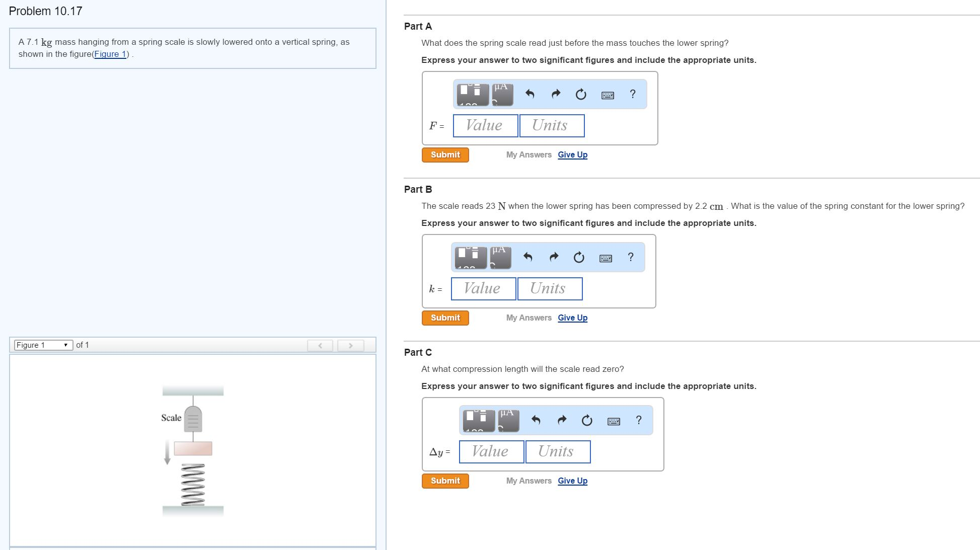Open keyboard icon in Part C toolbar

[614, 421]
